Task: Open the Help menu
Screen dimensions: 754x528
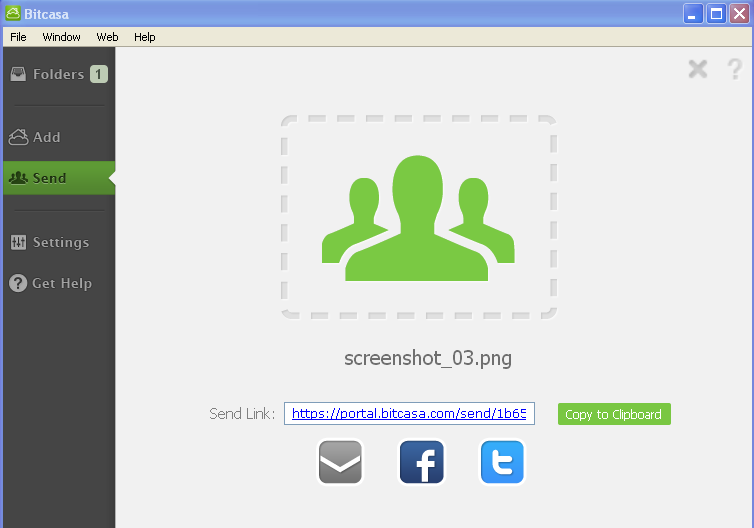Action: pyautogui.click(x=144, y=37)
